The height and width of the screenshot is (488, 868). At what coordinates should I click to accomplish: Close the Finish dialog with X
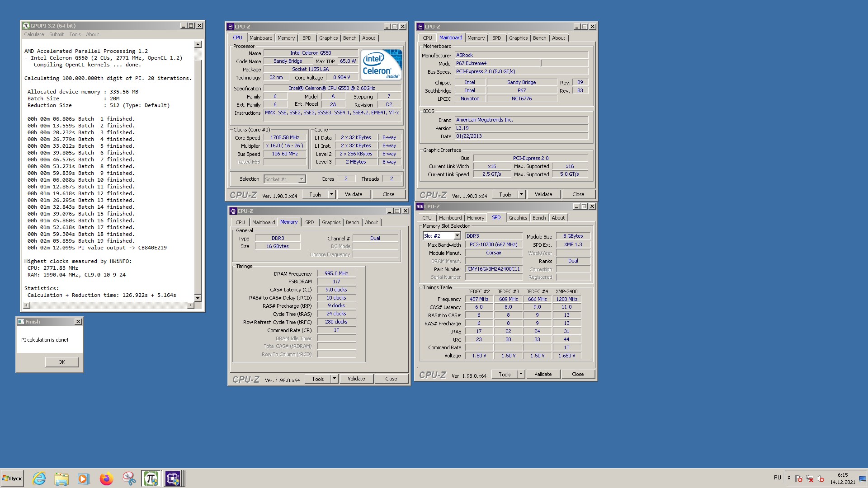78,322
